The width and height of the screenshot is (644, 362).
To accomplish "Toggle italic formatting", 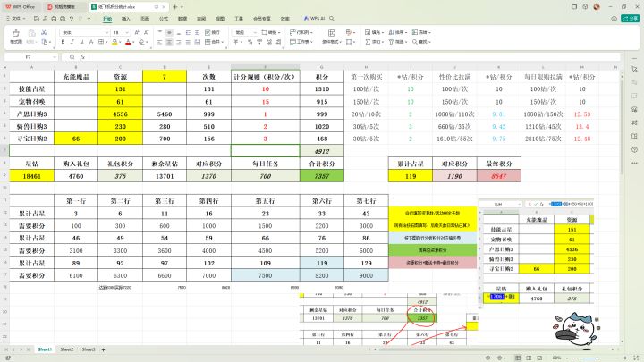I will click(x=72, y=42).
